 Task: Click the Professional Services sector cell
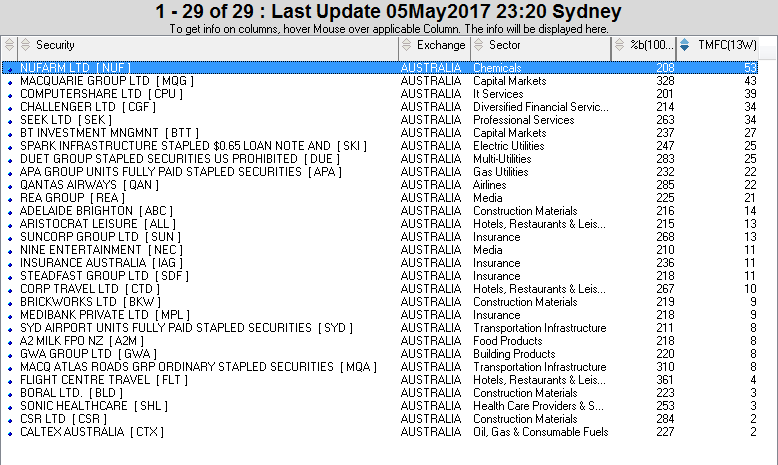point(523,120)
